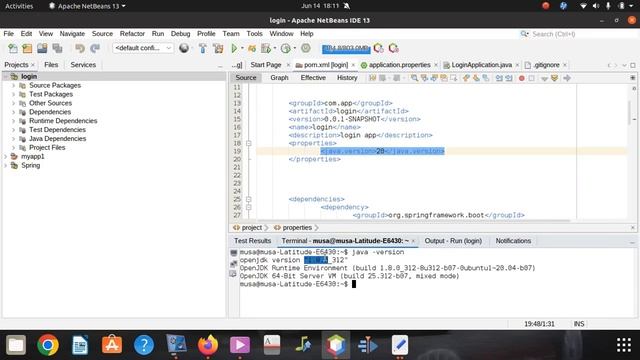Expand the Project Files node

(x=13, y=148)
